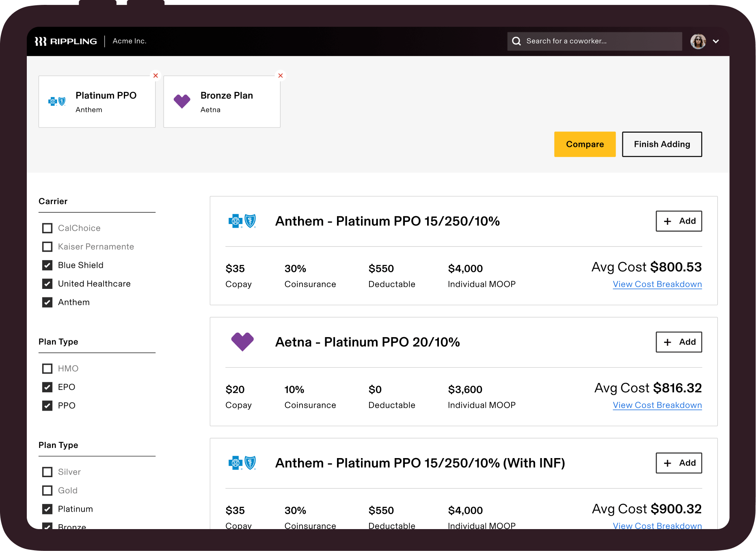Add Anthem Platinum PPO With INF plan
Screen dimensions: 756x551
(679, 463)
